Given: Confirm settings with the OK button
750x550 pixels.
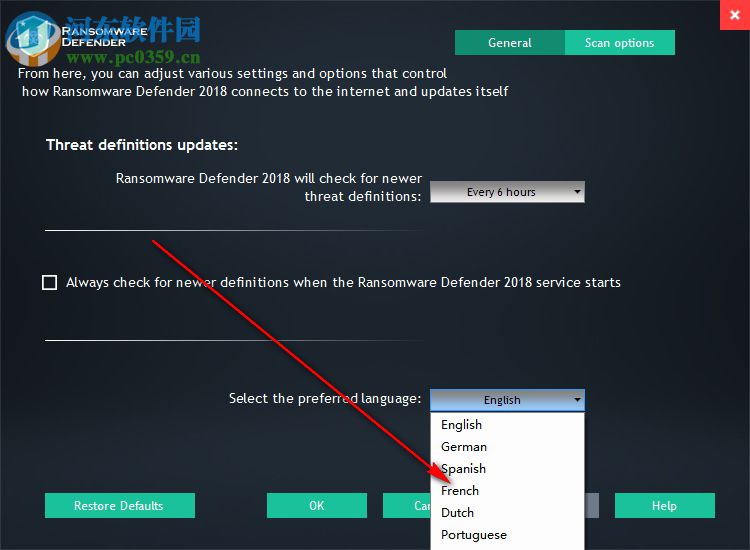Looking at the screenshot, I should (x=317, y=506).
